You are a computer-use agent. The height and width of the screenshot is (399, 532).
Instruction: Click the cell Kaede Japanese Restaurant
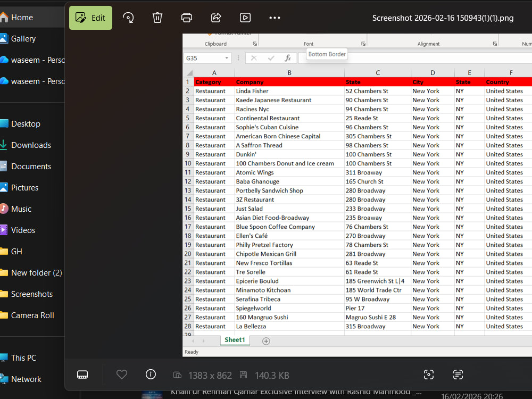click(x=289, y=100)
